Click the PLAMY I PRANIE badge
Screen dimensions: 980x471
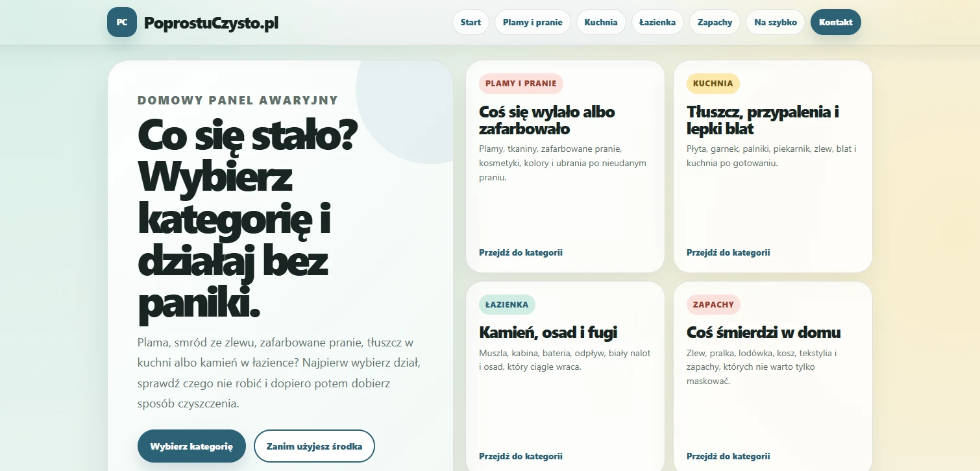click(x=521, y=84)
